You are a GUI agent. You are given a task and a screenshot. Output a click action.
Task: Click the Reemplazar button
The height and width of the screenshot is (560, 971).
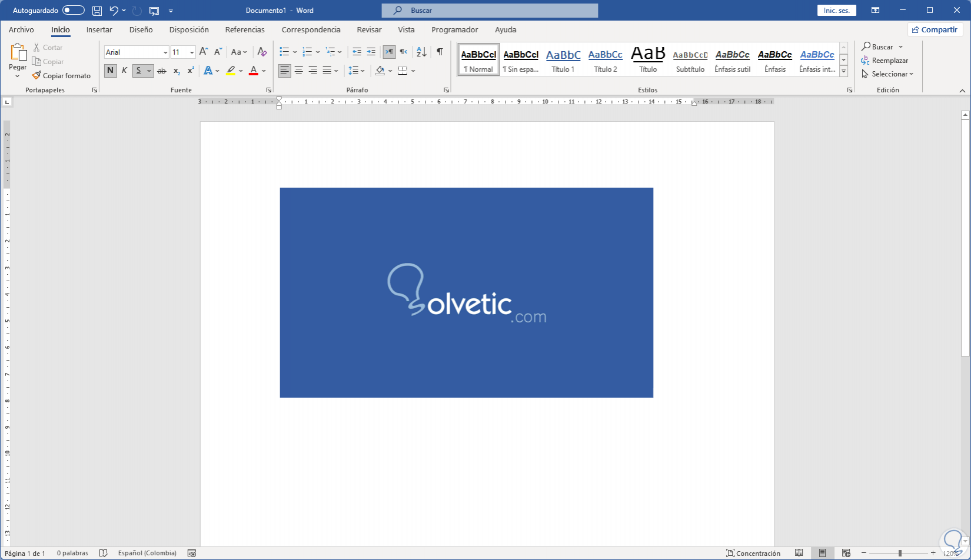coord(884,61)
